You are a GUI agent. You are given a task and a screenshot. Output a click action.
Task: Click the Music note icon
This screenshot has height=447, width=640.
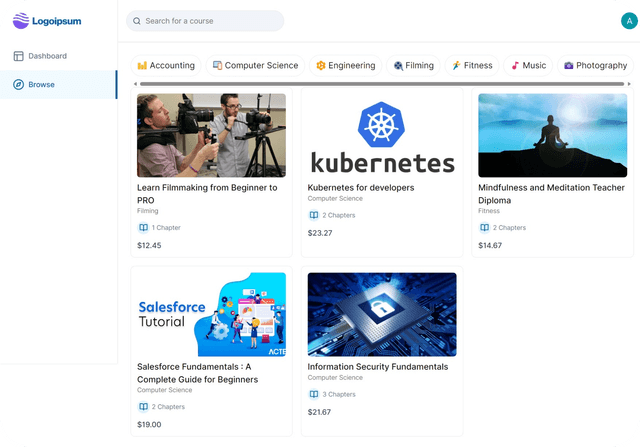(515, 65)
